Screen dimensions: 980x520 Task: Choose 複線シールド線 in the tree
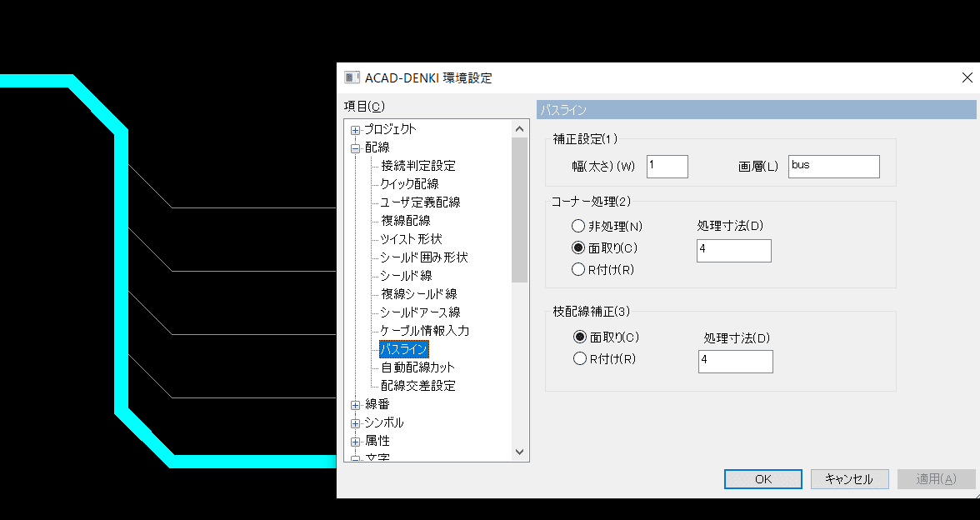click(x=418, y=293)
